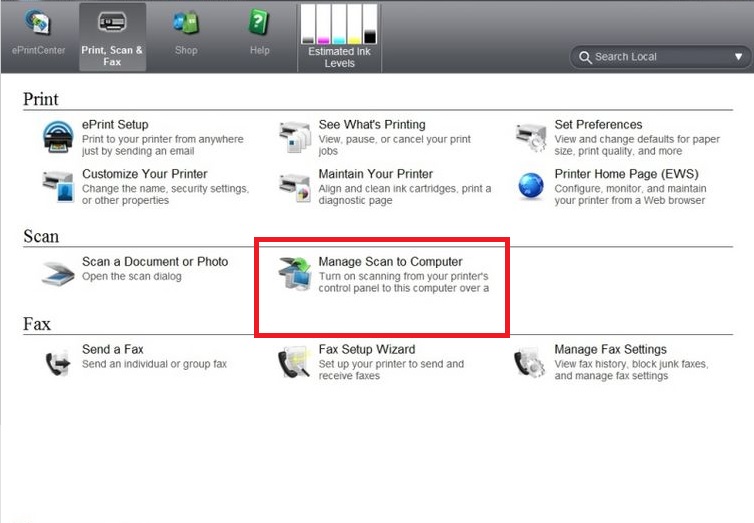This screenshot has width=754, height=523.
Task: Open Scan a Document or Photo link
Action: click(155, 262)
